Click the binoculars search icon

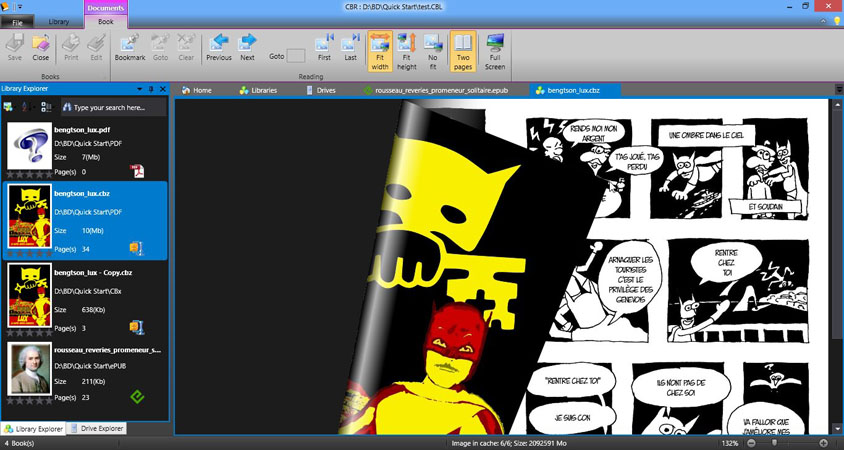click(67, 107)
